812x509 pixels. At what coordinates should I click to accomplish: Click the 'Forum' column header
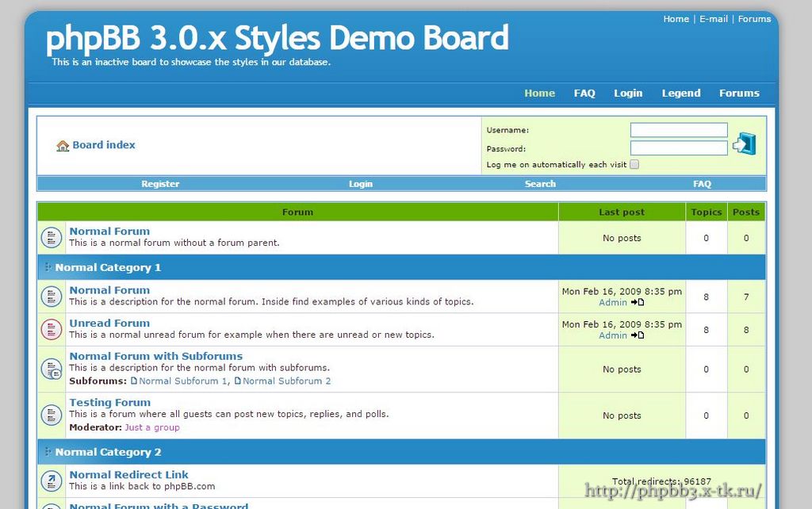(298, 212)
